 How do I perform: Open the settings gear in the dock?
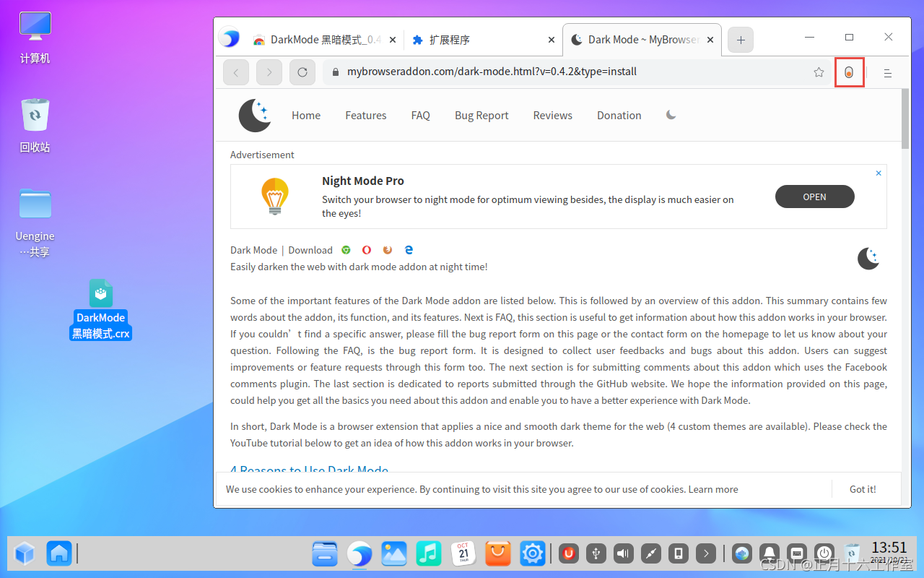tap(533, 554)
